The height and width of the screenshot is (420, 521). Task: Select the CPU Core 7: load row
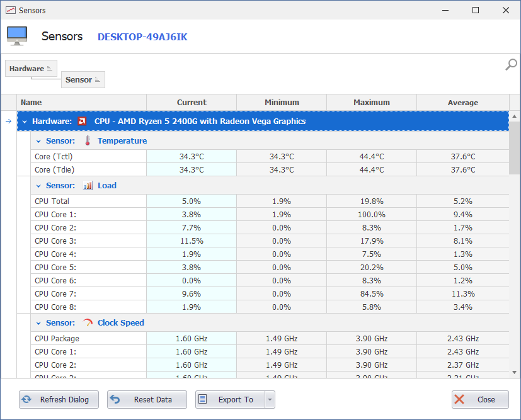270,294
